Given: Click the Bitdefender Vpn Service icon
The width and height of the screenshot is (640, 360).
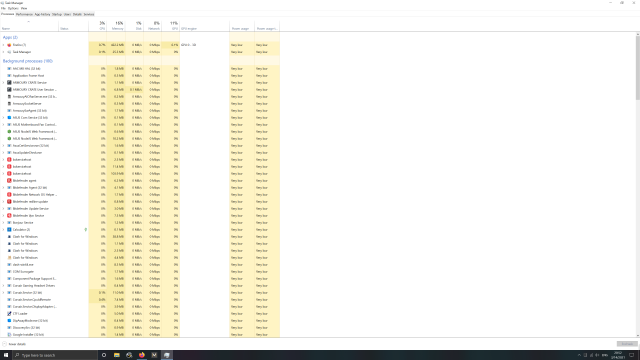Looking at the screenshot, I should click(x=9, y=216).
